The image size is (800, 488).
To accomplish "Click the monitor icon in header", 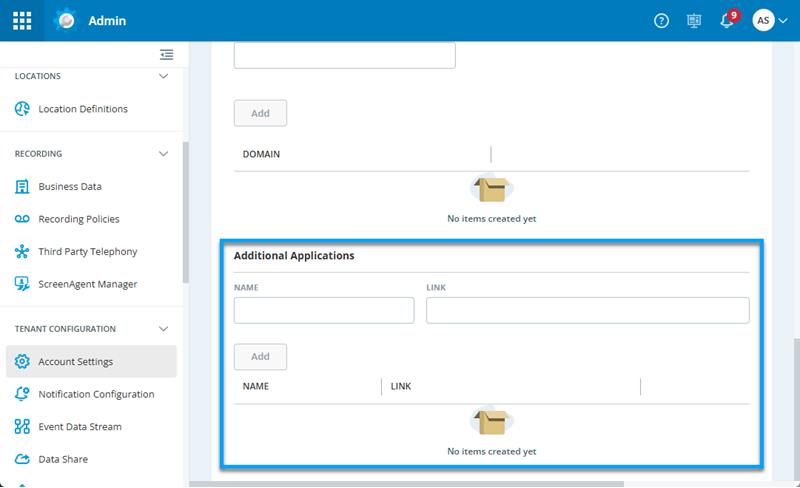I will [694, 21].
